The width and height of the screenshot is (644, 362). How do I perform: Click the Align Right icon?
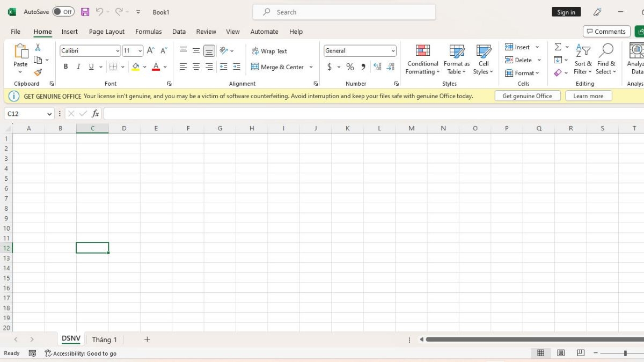[209, 67]
